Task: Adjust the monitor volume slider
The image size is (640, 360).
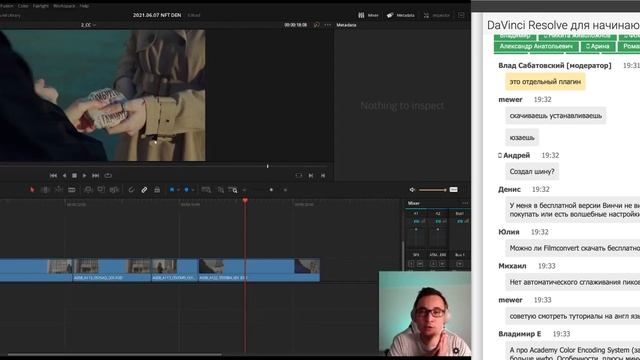Action: 433,190
